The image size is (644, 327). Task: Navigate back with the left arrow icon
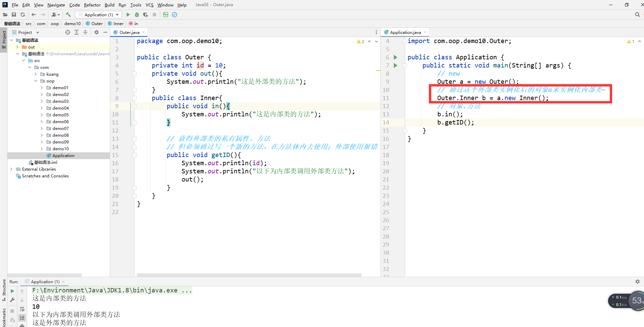click(x=34, y=15)
